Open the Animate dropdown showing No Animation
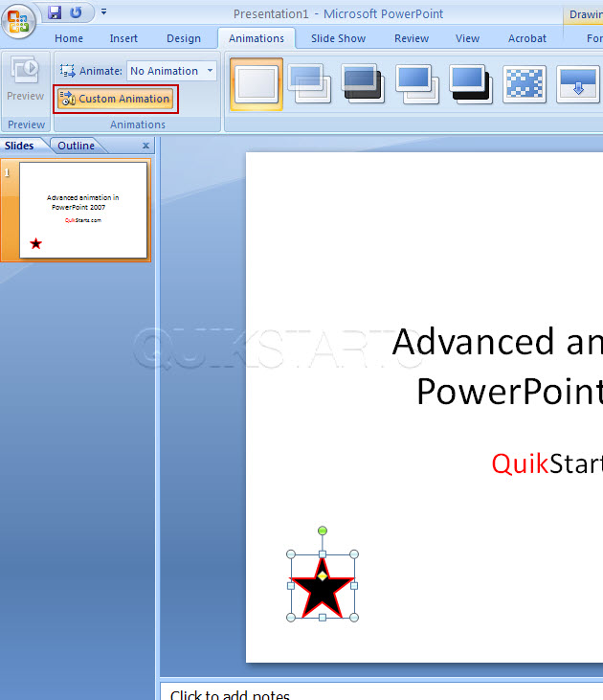This screenshot has width=603, height=700. click(x=172, y=71)
